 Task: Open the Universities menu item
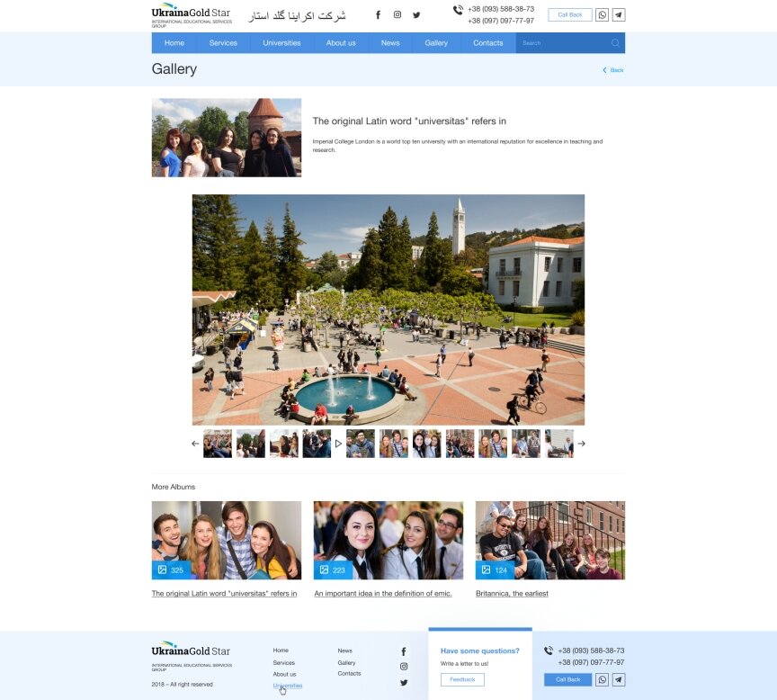(x=281, y=43)
